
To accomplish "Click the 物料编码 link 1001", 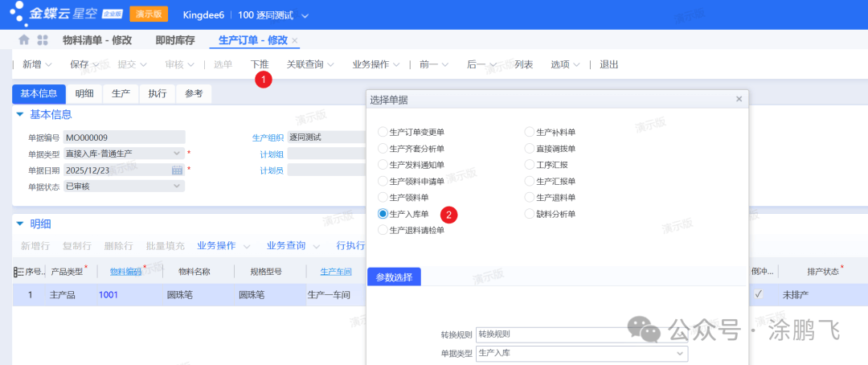I will [x=108, y=295].
